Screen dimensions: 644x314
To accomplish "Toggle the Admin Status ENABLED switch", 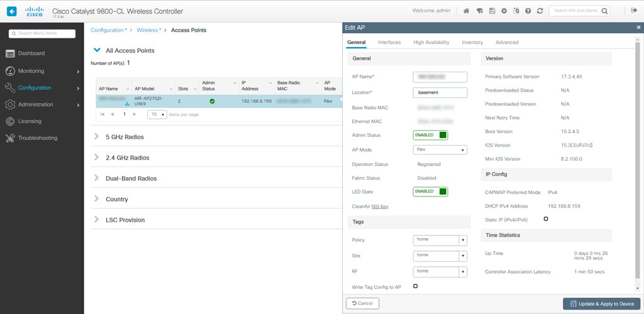I will [430, 135].
